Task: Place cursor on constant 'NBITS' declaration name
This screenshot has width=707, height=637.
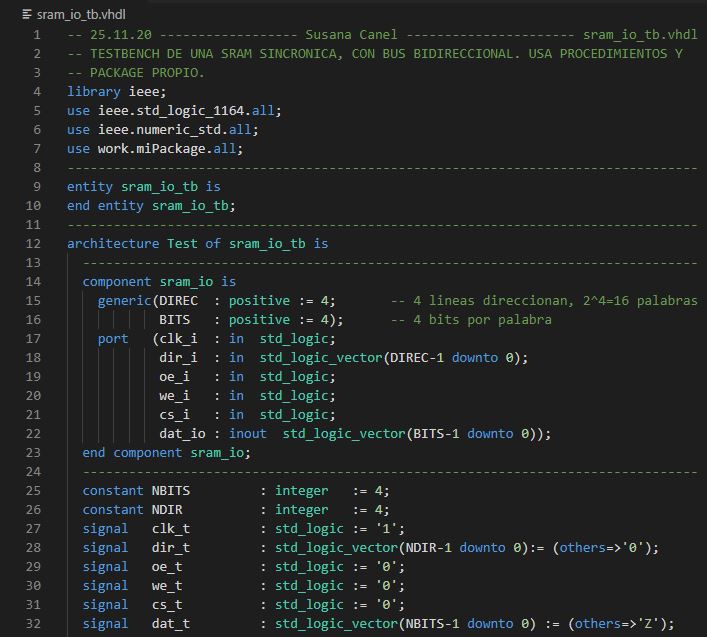Action: (170, 490)
